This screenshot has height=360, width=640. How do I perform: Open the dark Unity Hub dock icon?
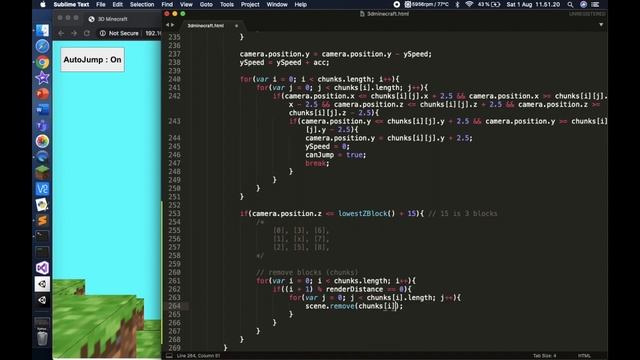42,300
